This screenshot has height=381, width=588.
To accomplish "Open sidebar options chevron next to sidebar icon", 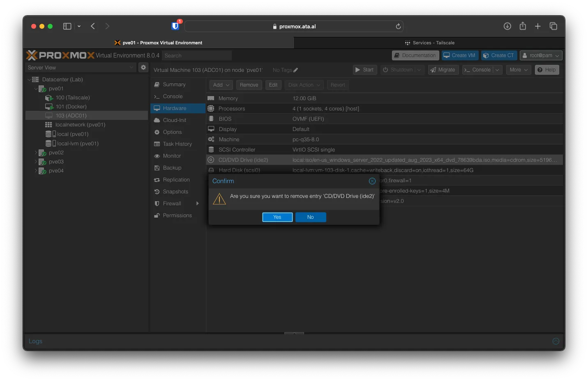I will (79, 26).
